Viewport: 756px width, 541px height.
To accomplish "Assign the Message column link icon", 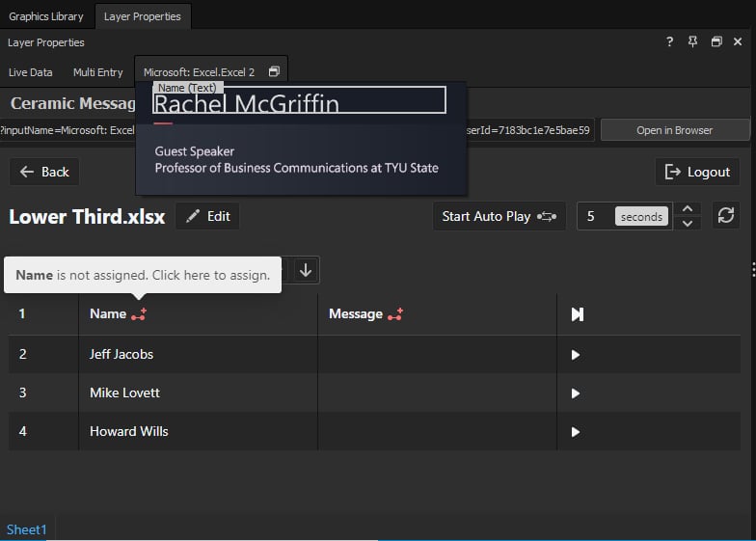I will [395, 314].
